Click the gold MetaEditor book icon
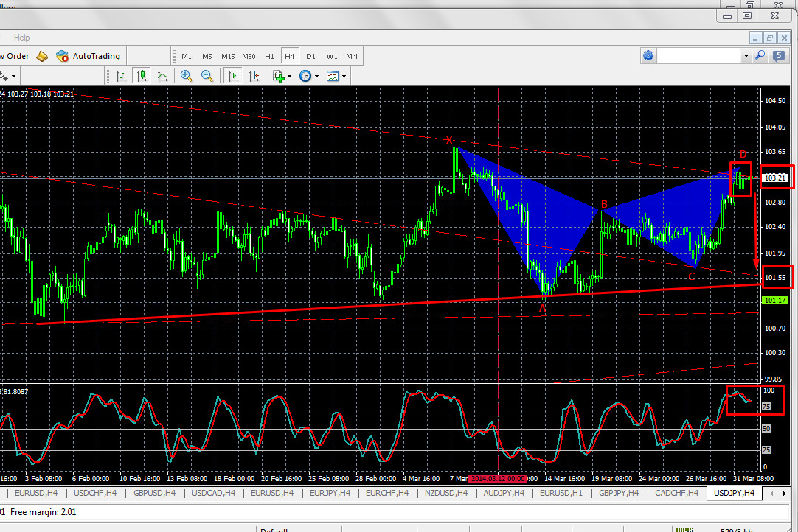Image resolution: width=798 pixels, height=532 pixels. (x=42, y=56)
